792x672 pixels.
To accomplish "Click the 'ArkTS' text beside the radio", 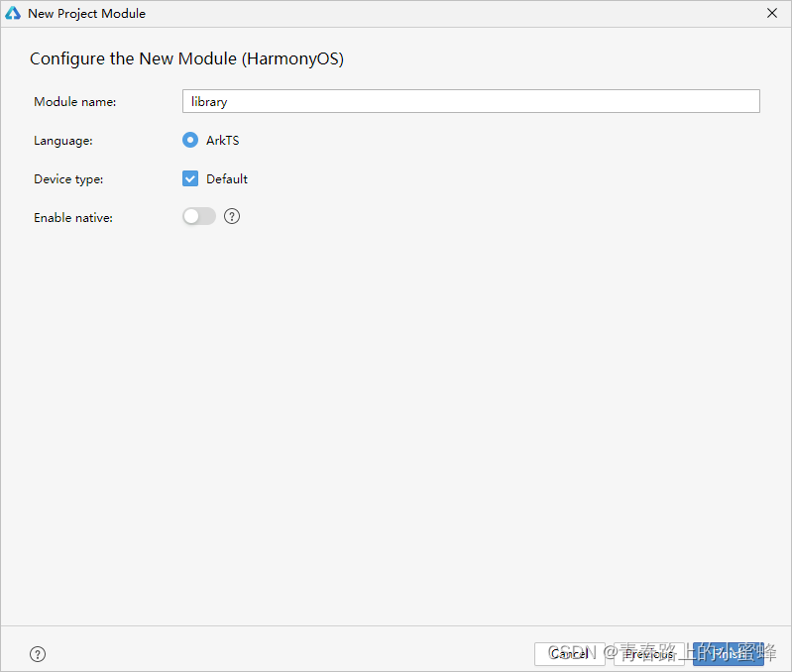I will (222, 141).
